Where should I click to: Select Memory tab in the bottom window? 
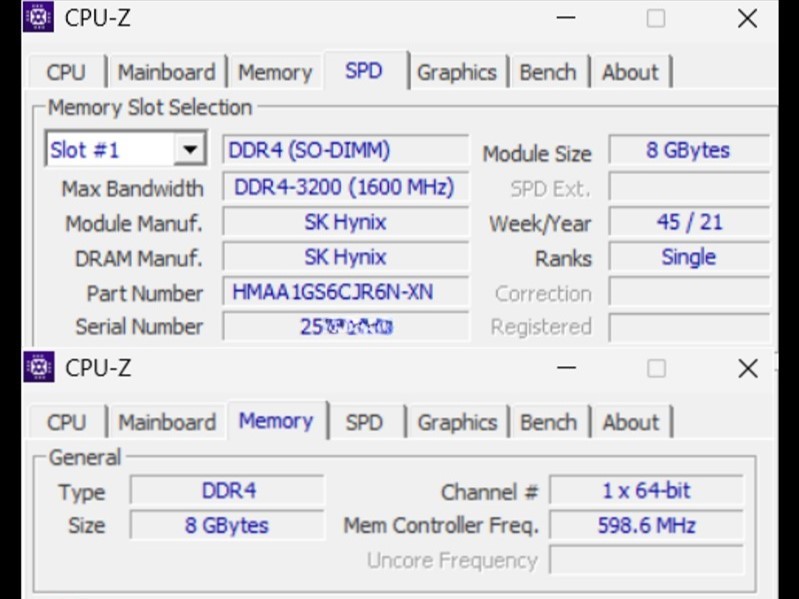pos(276,421)
